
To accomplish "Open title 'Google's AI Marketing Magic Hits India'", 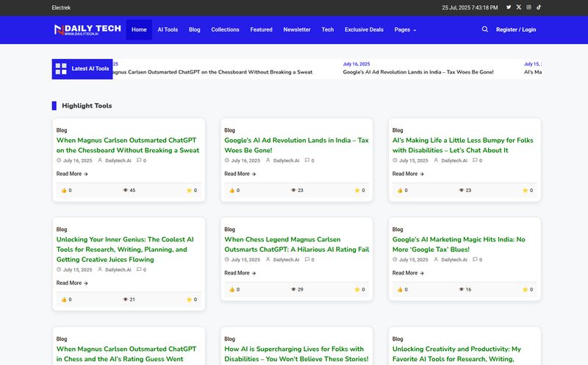I will pos(459,244).
